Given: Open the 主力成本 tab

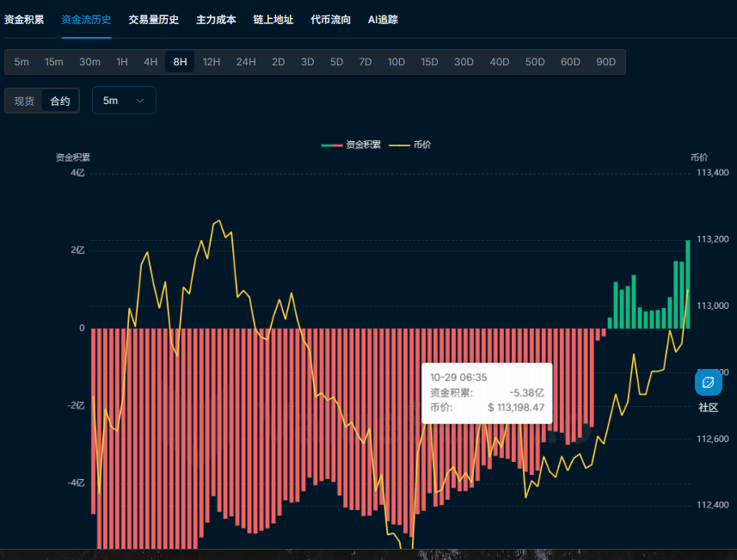Looking at the screenshot, I should coord(216,19).
